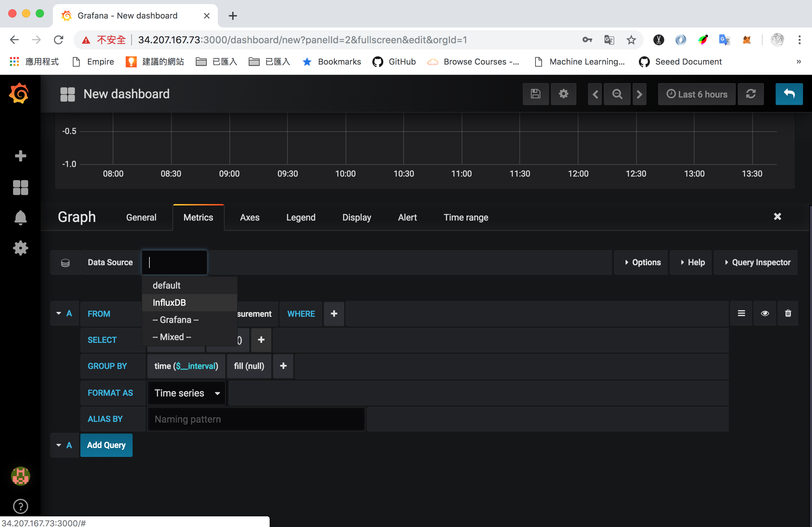The image size is (812, 527).
Task: Open the Bookmarks star folder
Action: [x=332, y=62]
